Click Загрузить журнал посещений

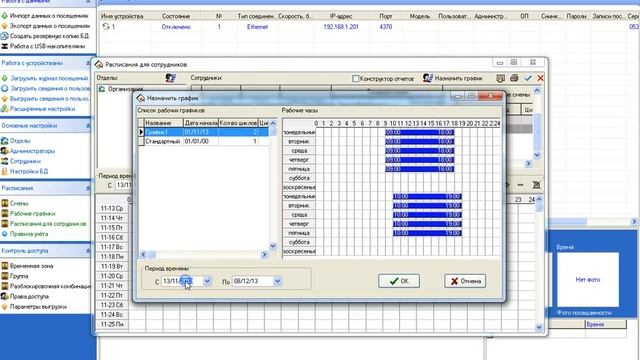click(x=49, y=78)
